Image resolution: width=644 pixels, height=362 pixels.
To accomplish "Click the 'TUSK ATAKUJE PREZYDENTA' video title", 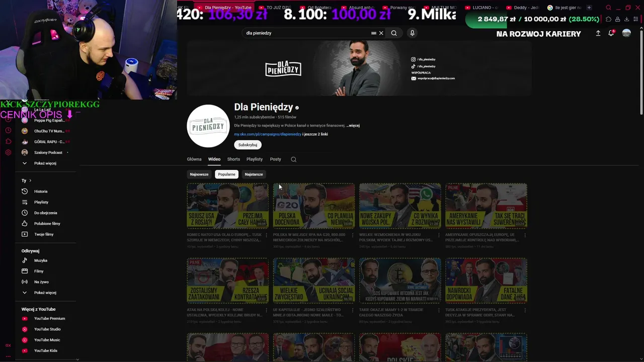I will click(x=480, y=312).
